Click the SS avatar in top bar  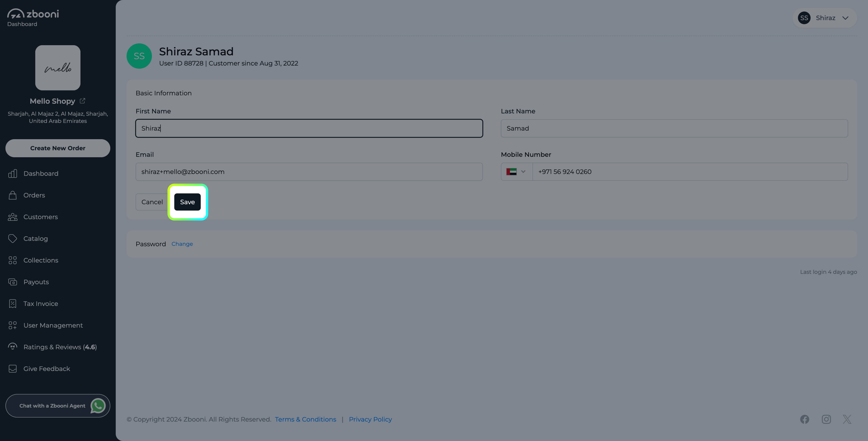pyautogui.click(x=804, y=18)
